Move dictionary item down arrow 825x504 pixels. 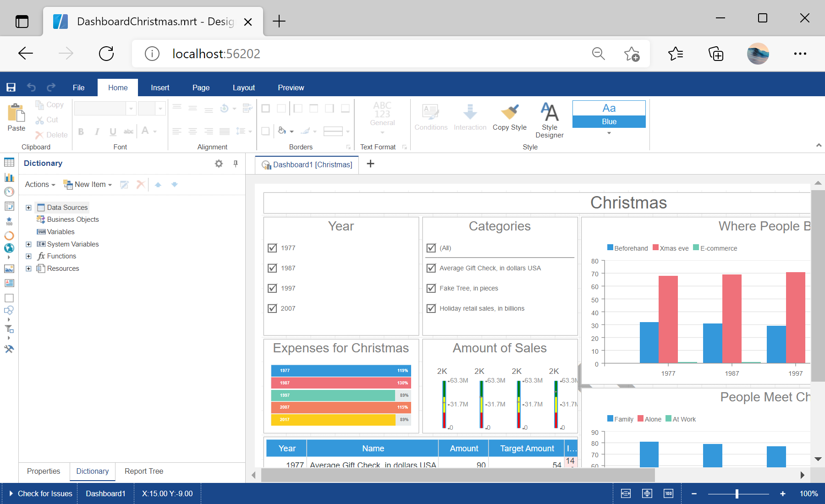pos(175,185)
